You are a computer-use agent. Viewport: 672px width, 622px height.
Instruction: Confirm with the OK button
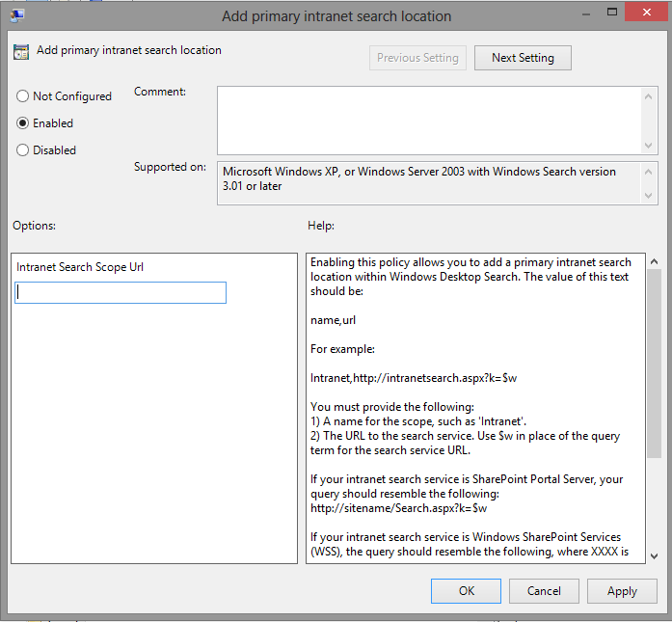tap(466, 591)
